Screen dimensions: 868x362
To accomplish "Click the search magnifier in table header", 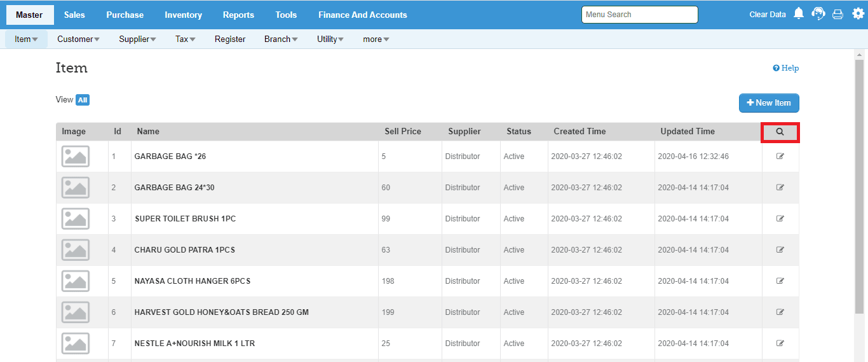I will tap(780, 132).
